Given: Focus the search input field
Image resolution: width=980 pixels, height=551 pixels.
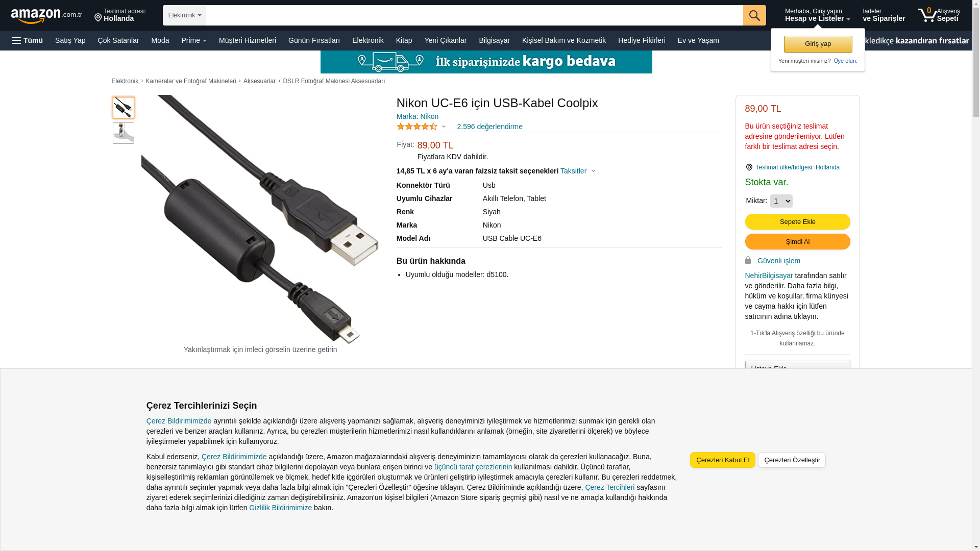Looking at the screenshot, I should click(x=474, y=15).
